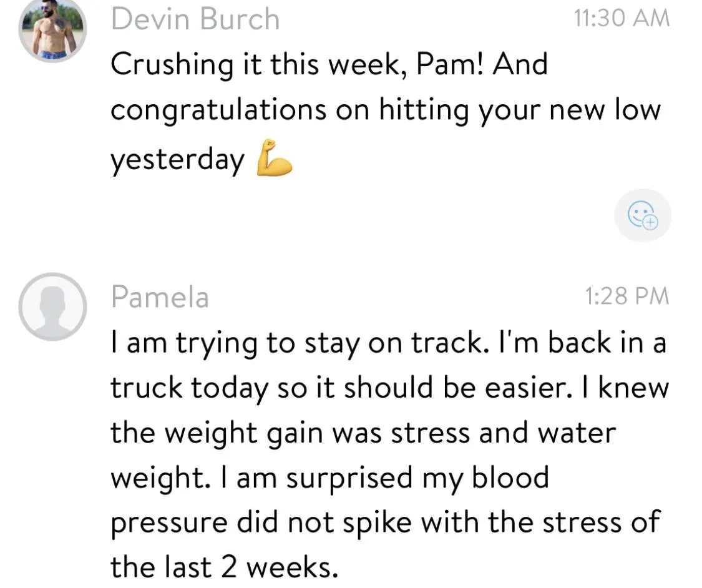Tap the flexed biceps emoji
The height and width of the screenshot is (588, 702).
click(x=274, y=158)
